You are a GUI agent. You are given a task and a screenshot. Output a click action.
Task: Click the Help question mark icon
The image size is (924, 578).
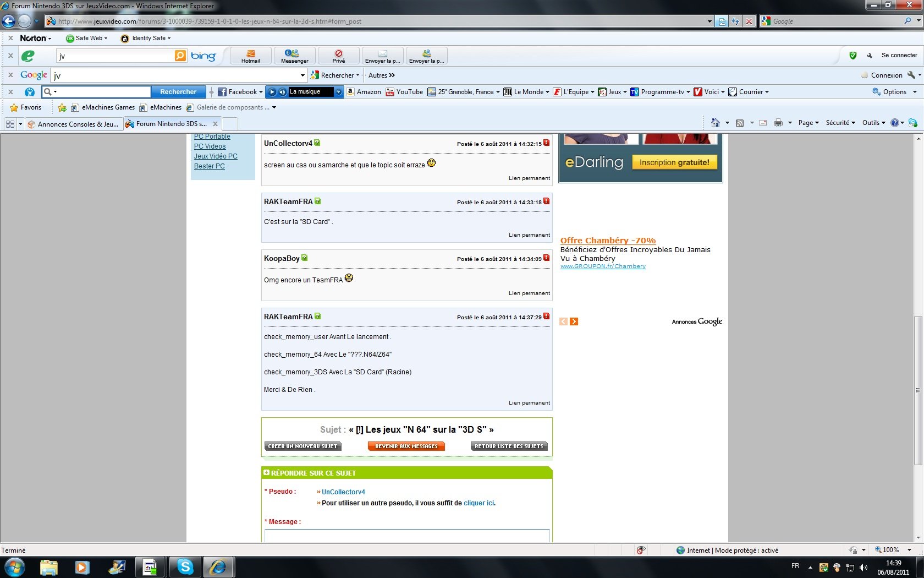(895, 123)
